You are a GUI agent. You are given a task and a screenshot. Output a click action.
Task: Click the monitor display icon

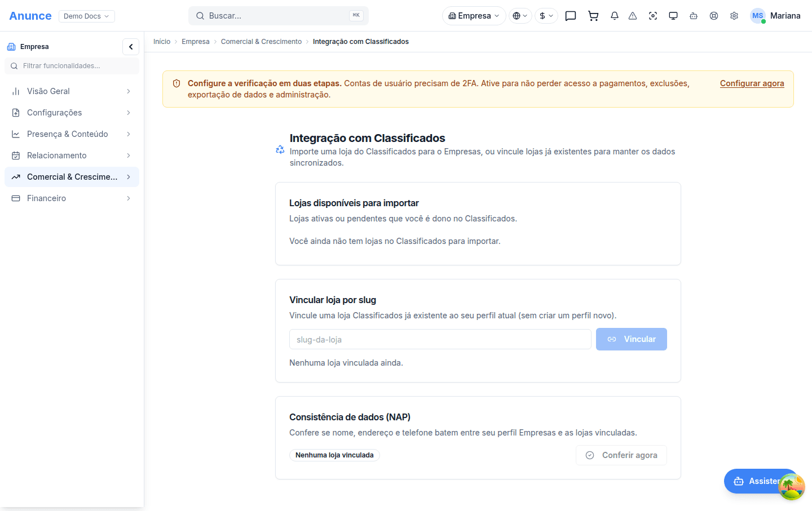(x=673, y=16)
